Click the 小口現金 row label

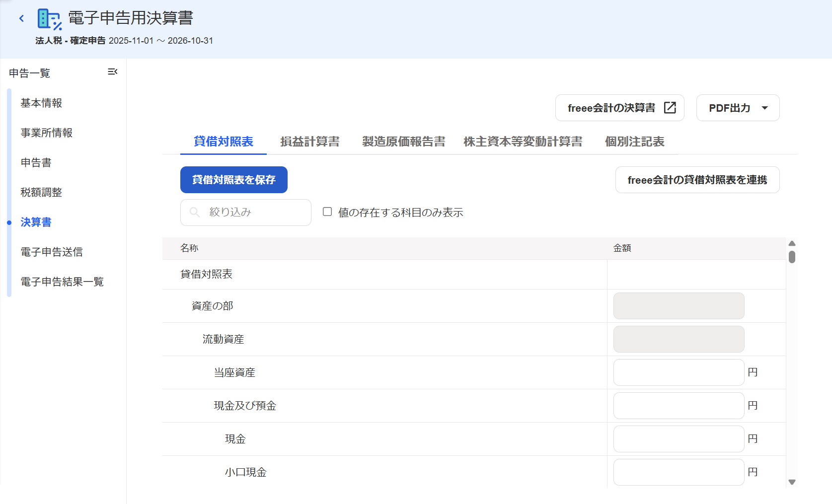(x=245, y=472)
